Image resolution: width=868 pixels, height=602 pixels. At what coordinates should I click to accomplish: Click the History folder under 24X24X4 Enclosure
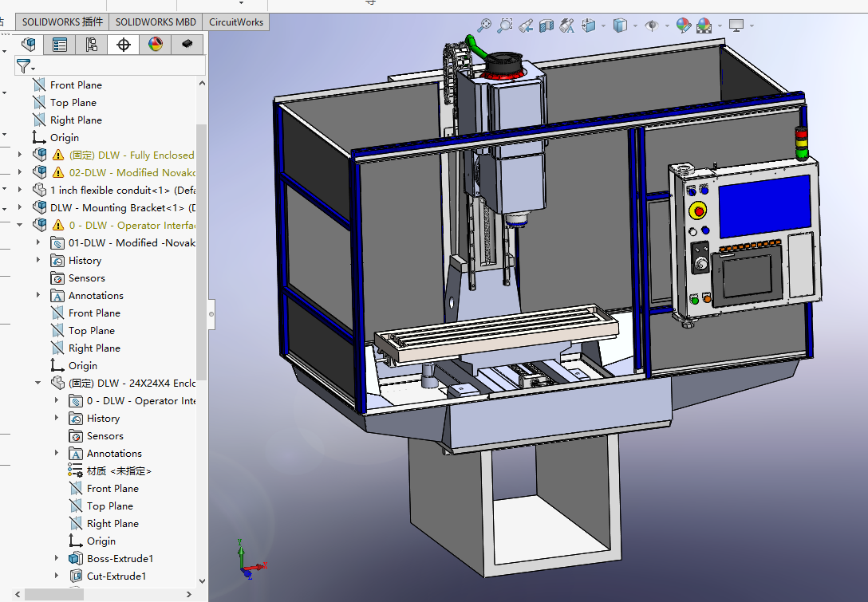coord(103,419)
